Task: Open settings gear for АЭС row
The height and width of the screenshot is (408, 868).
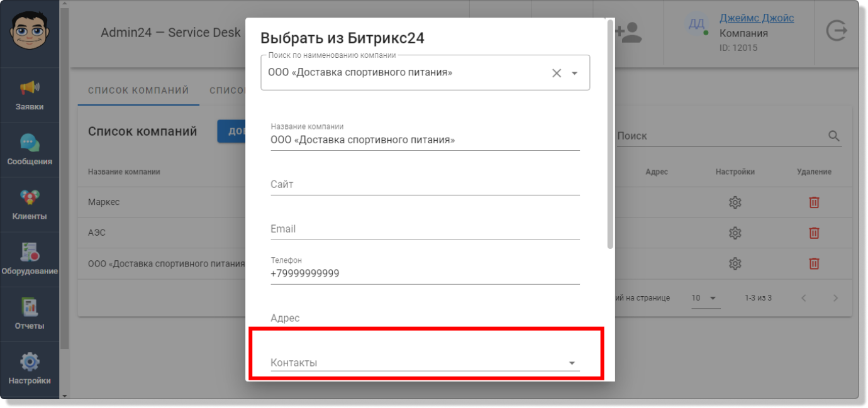Action: tap(735, 233)
